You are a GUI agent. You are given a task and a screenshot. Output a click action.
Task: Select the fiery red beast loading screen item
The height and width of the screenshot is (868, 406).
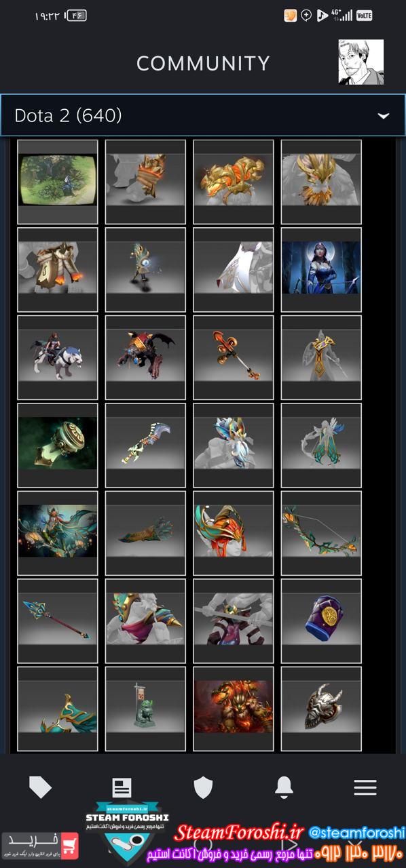click(x=234, y=709)
